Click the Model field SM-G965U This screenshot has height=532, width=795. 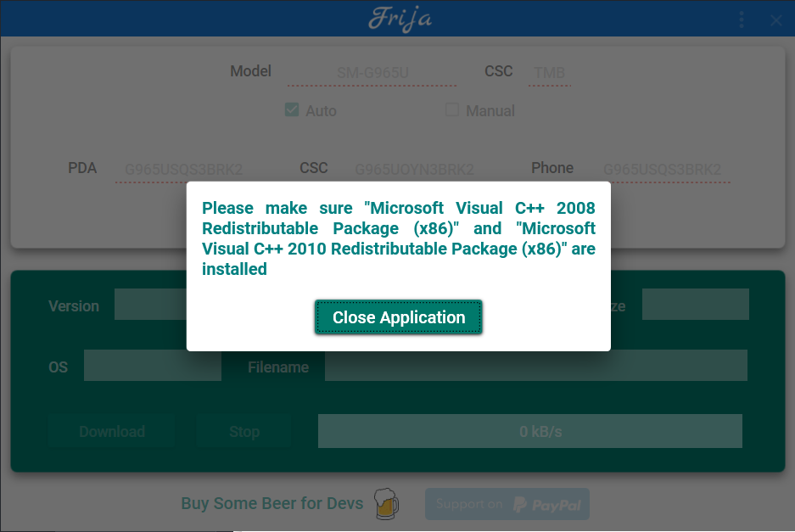coord(372,73)
